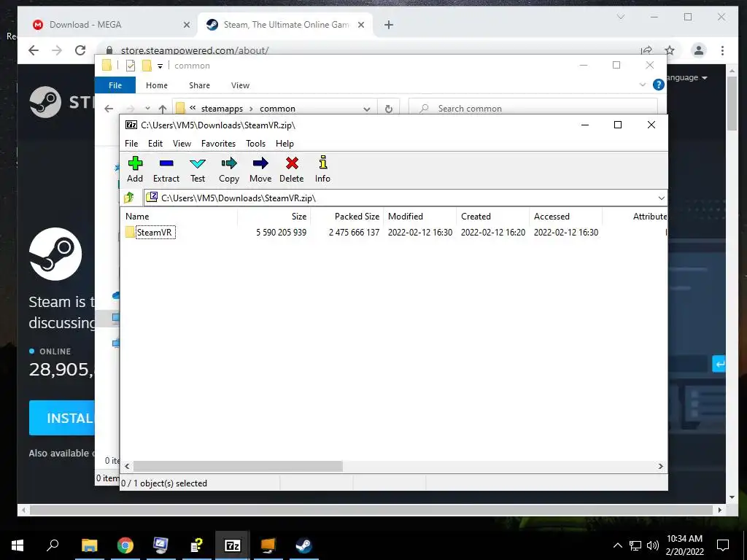Expand the 7-Zip address path dropdown
This screenshot has width=747, height=560.
pyautogui.click(x=661, y=198)
